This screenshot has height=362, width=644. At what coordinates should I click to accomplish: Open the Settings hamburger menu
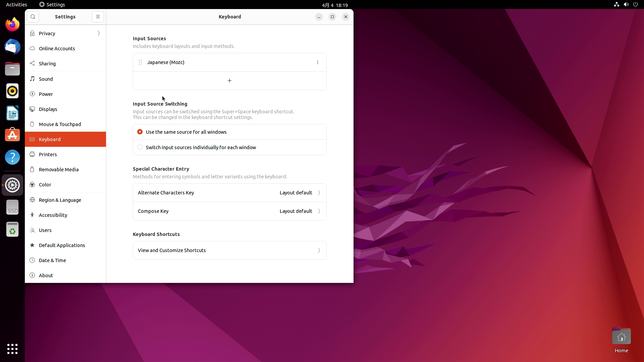pos(98,16)
